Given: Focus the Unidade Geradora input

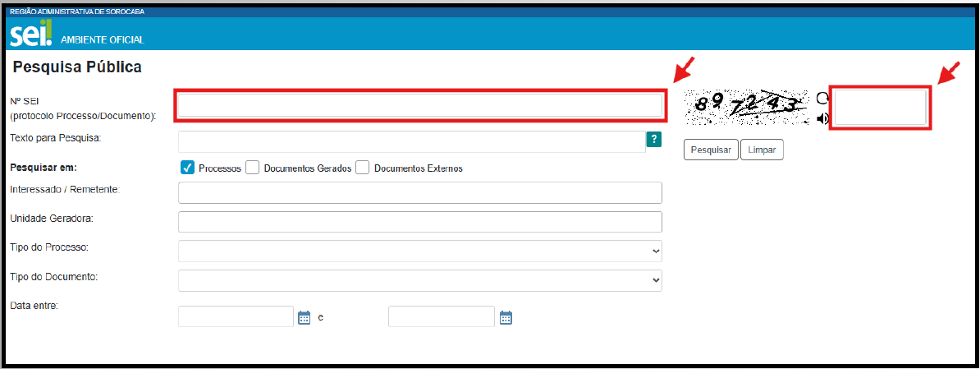Looking at the screenshot, I should [x=420, y=222].
